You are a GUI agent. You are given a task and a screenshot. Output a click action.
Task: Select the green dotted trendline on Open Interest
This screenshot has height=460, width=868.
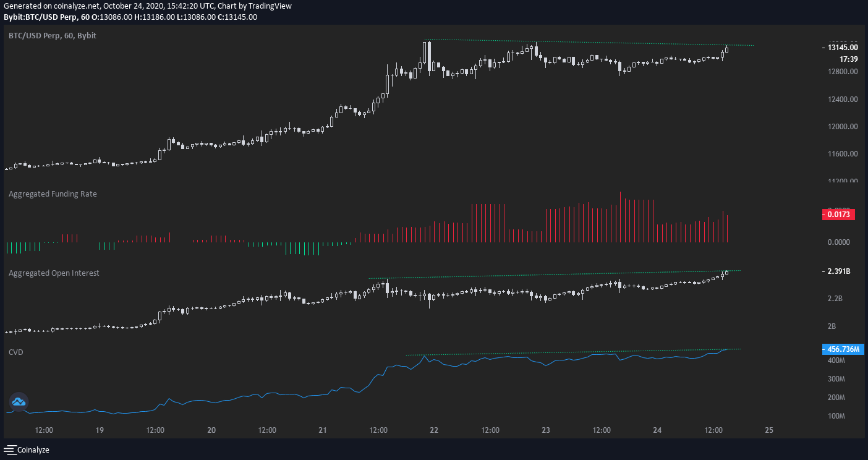click(x=554, y=275)
